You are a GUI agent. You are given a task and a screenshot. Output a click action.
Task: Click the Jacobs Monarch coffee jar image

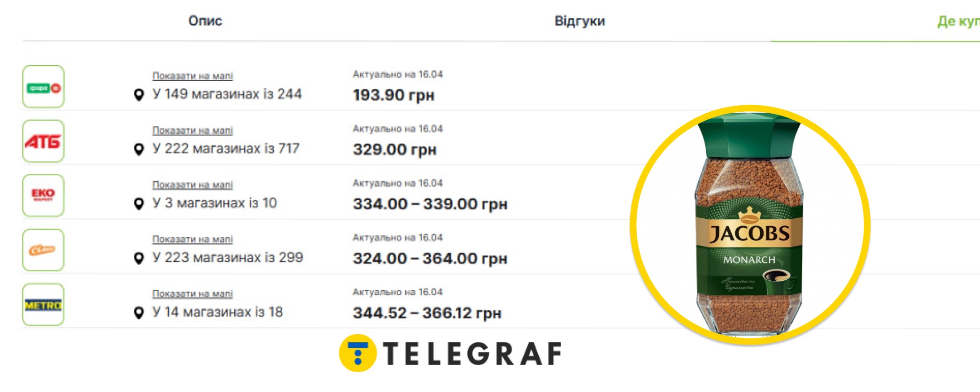(x=750, y=225)
